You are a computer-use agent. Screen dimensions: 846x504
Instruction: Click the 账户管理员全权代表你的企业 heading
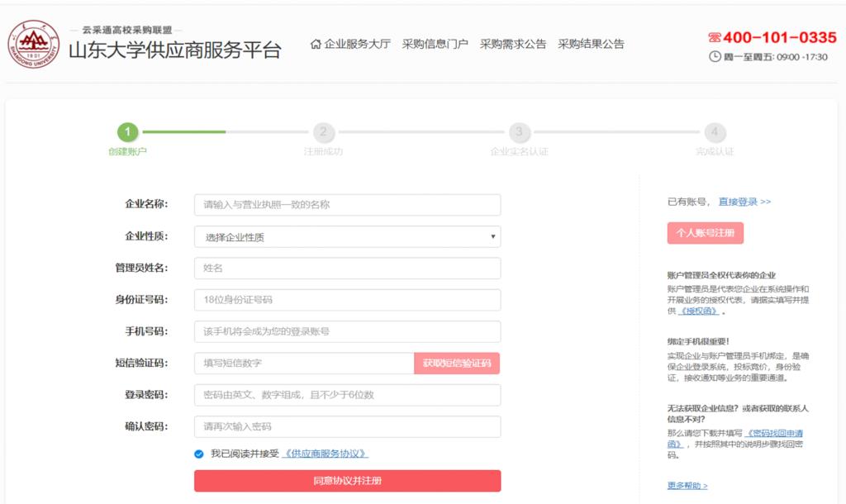(721, 275)
